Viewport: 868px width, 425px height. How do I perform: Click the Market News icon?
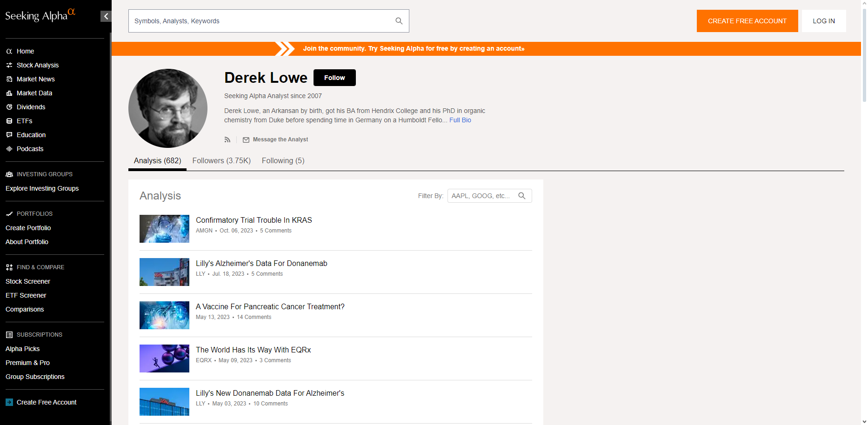[x=9, y=79]
